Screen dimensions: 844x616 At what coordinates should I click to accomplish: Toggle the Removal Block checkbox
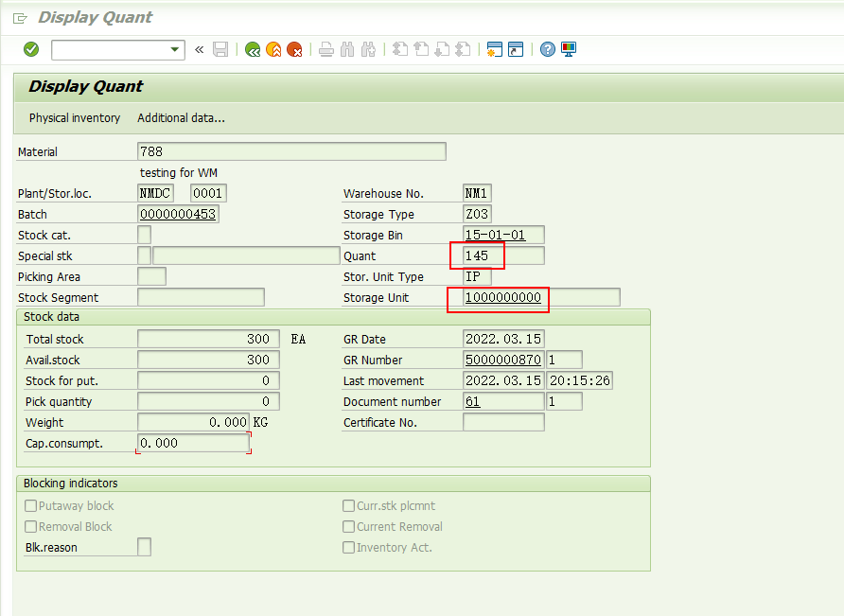31,527
